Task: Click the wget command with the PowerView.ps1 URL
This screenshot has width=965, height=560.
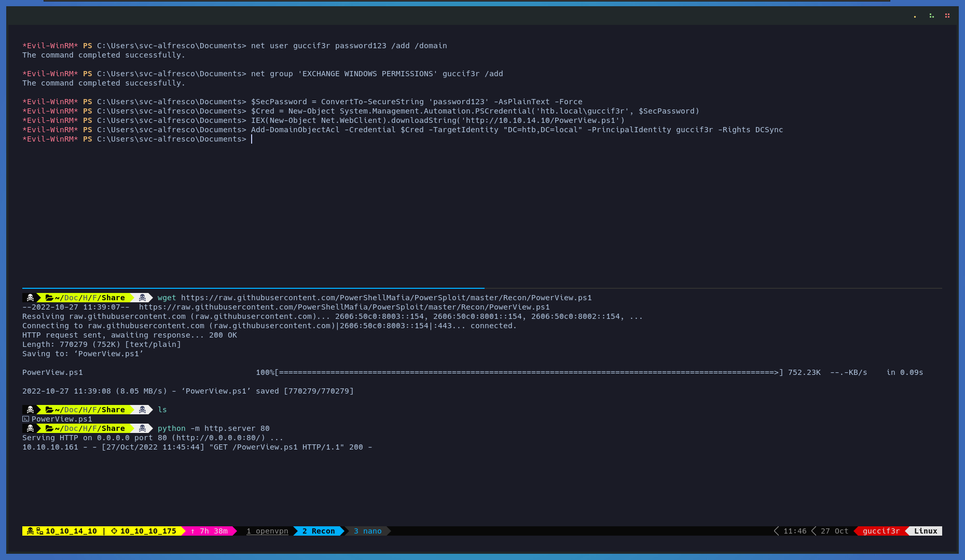Action: 375,298
